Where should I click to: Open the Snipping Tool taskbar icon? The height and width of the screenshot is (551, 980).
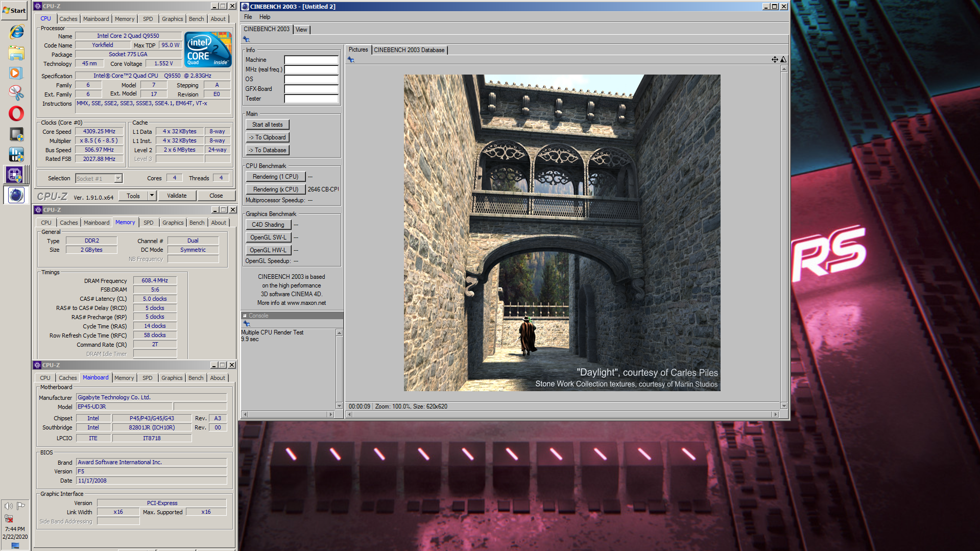(x=16, y=93)
